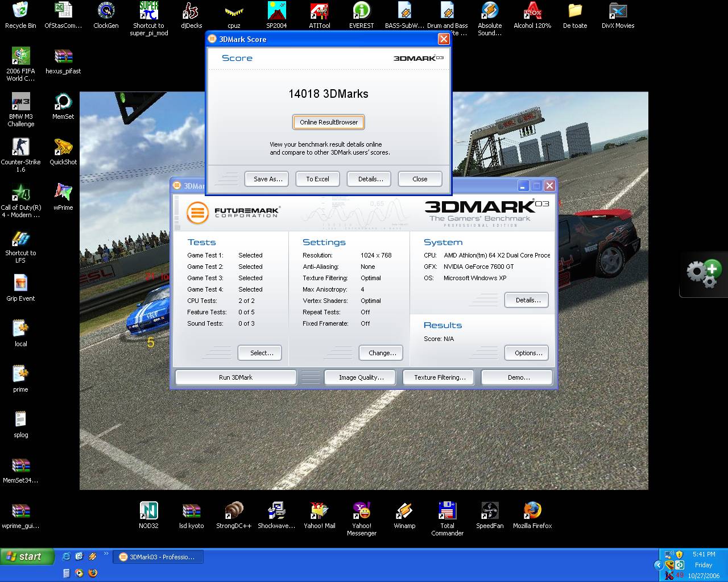Screen dimensions: 728x582
Task: Open the DivX Movies shortcut
Action: [618, 15]
